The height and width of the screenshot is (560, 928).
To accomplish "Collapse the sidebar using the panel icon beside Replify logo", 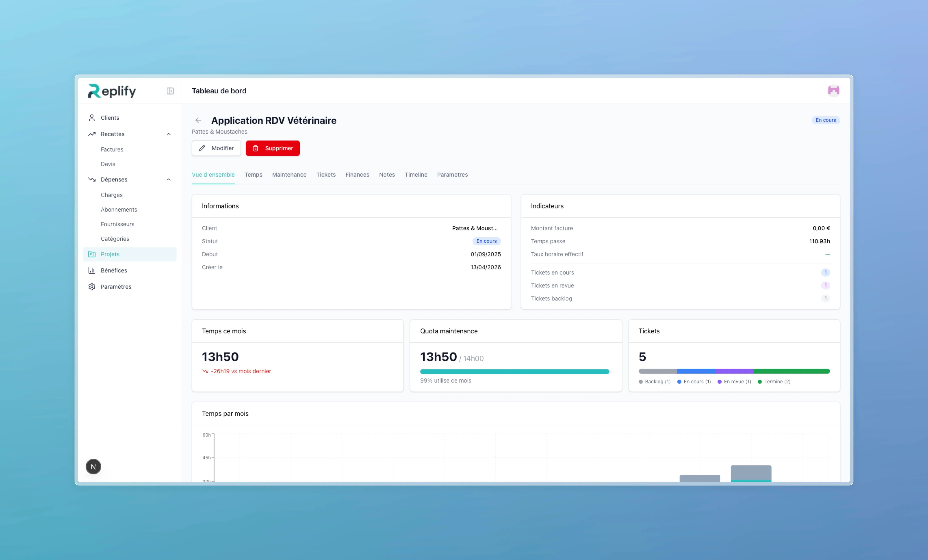I will [x=170, y=91].
